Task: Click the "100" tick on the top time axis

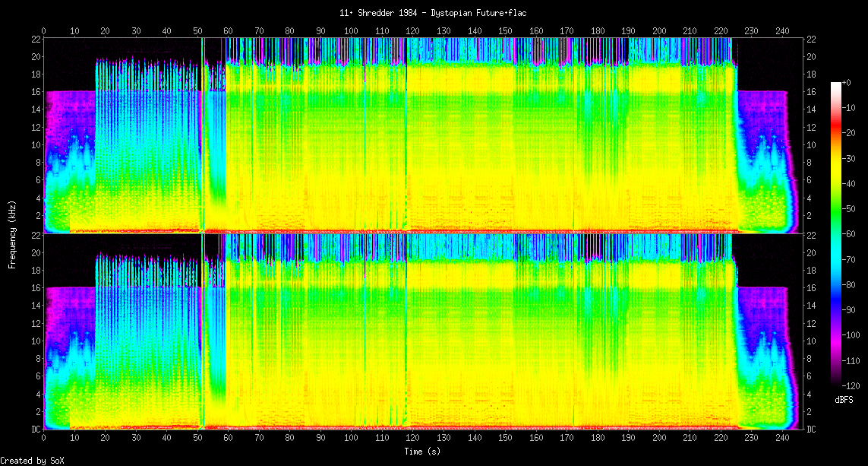Action: pos(351,30)
